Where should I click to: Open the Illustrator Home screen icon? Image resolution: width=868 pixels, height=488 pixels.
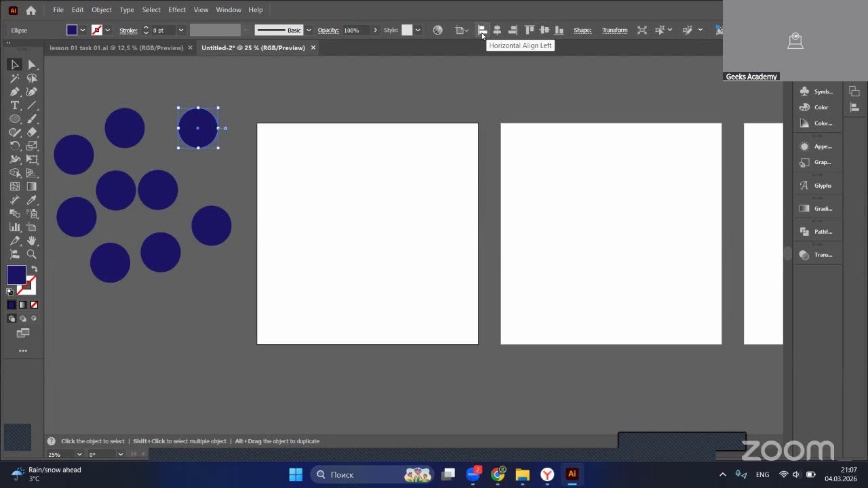[31, 10]
